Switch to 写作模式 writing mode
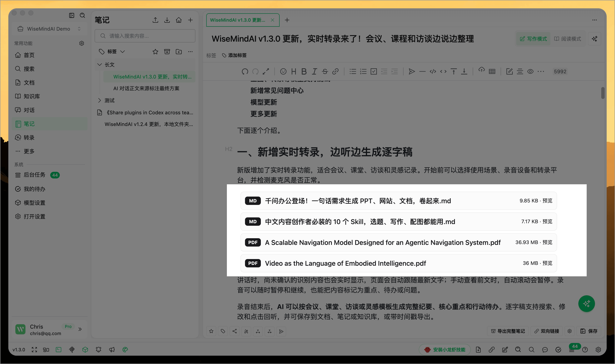Image resolution: width=615 pixels, height=364 pixels. pos(533,39)
